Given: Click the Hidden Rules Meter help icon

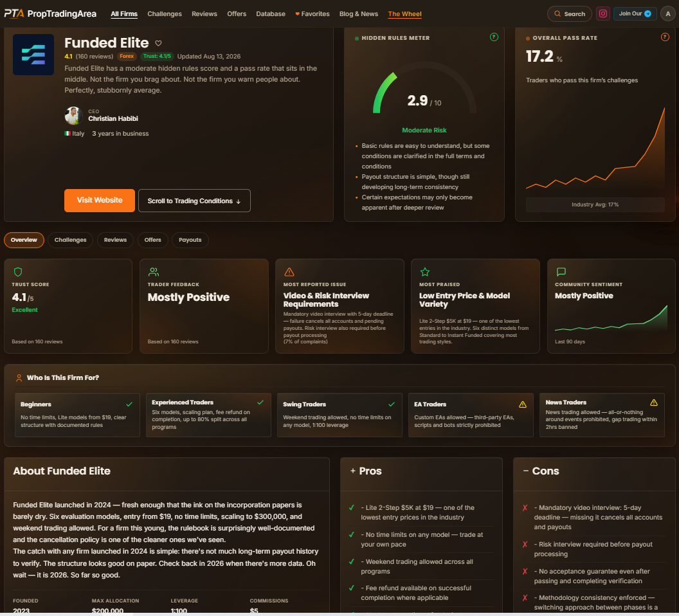Looking at the screenshot, I should coord(494,37).
